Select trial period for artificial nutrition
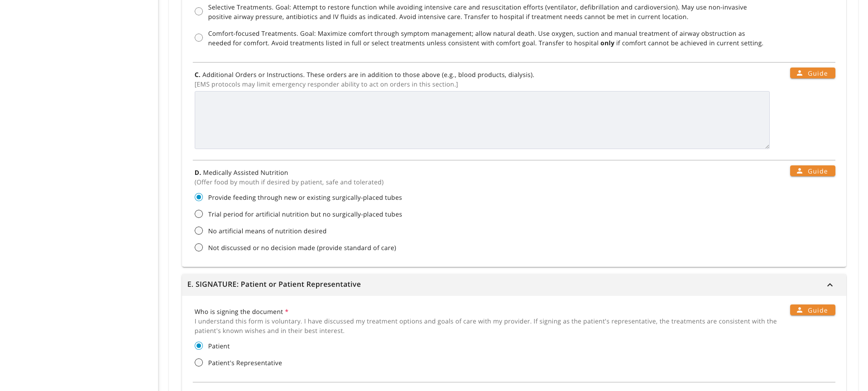The width and height of the screenshot is (868, 391). (x=199, y=214)
